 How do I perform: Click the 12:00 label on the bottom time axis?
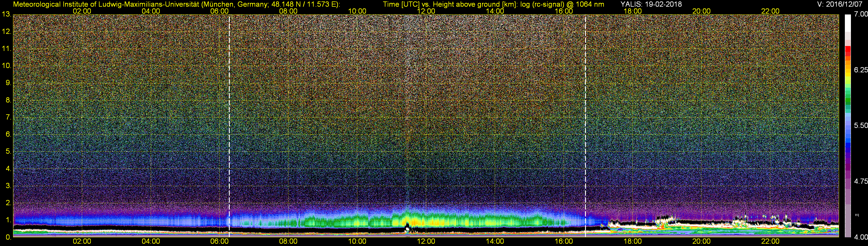(426, 242)
